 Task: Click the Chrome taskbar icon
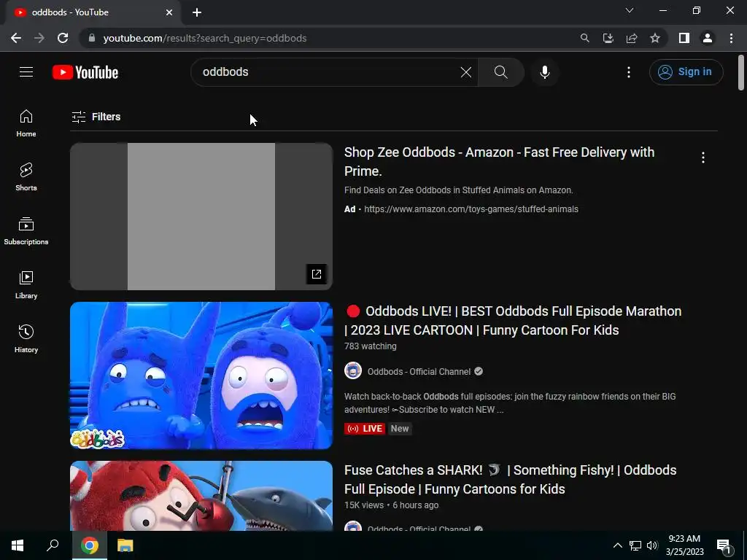(90, 545)
